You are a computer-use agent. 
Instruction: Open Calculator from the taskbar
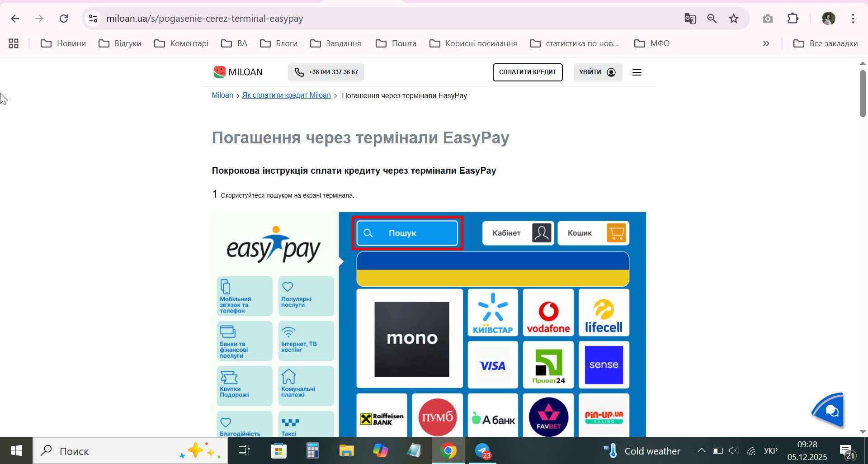click(312, 450)
